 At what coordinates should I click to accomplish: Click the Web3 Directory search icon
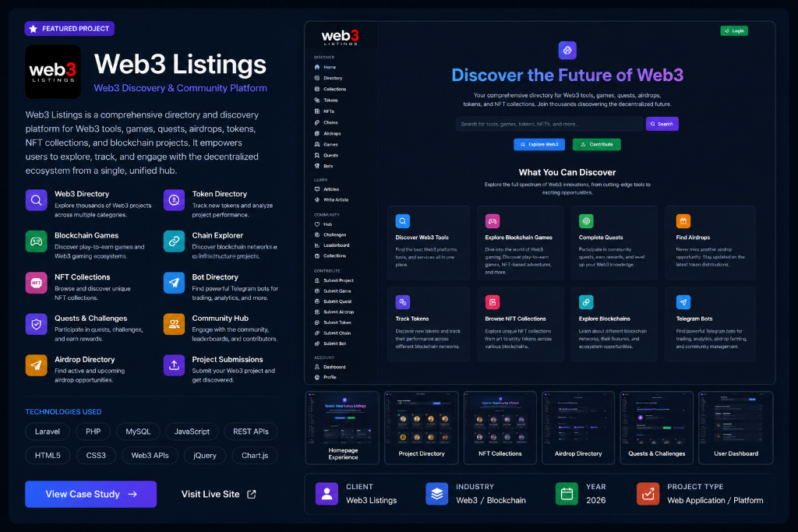(x=36, y=200)
